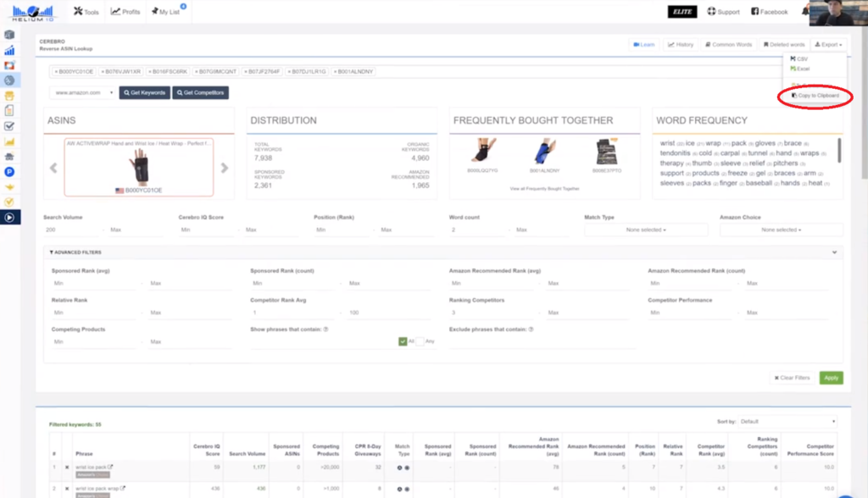Choose Copy to Clipboard from Export menu
The width and height of the screenshot is (868, 498).
pyautogui.click(x=815, y=96)
